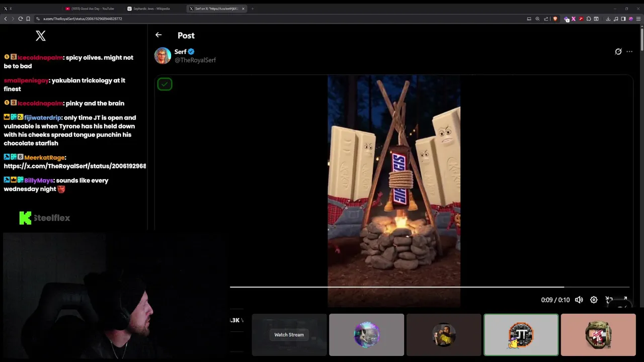Click the X logo above the chat
This screenshot has width=644, height=362.
[41, 36]
